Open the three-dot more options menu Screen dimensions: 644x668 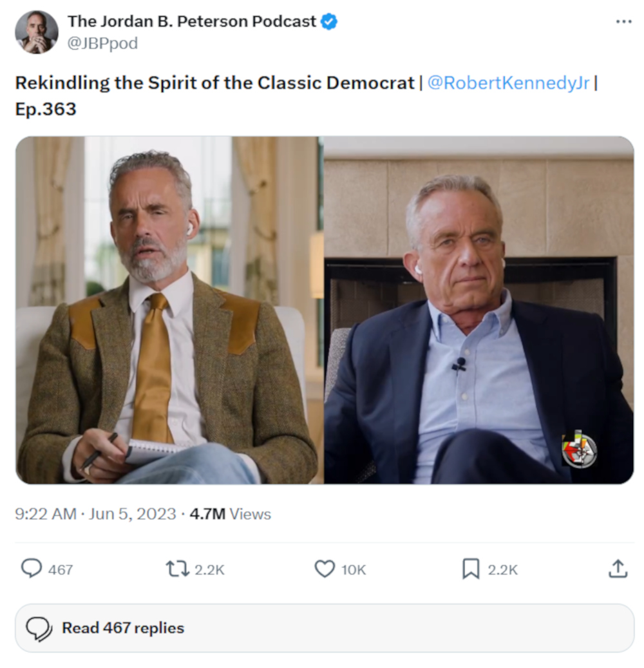pos(623,21)
